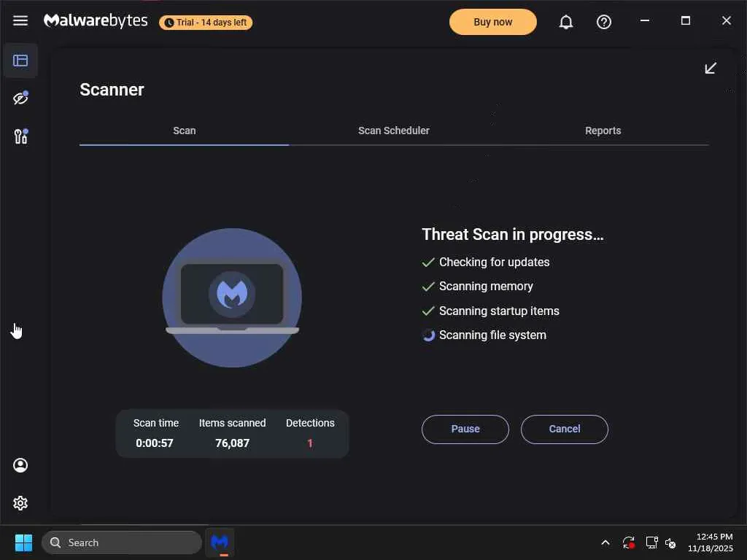Cancel the threat scan

coord(565,429)
